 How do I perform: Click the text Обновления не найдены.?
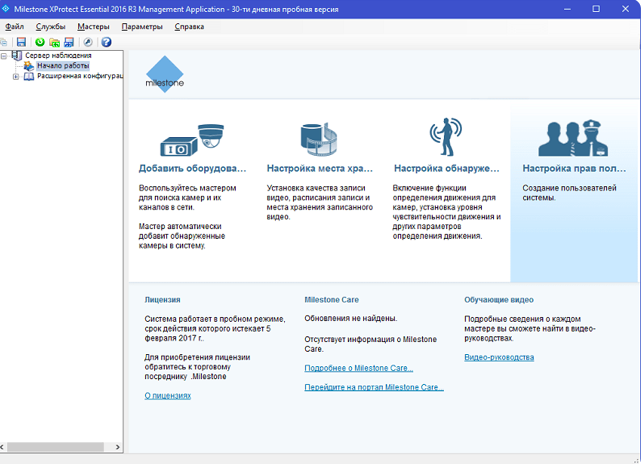[351, 318]
